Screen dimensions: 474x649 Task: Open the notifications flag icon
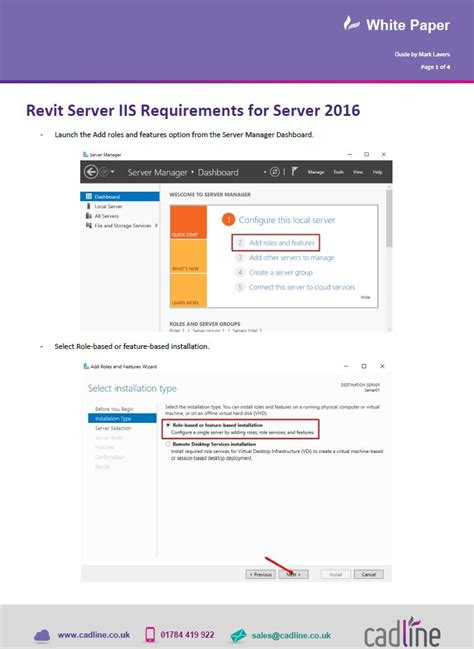(294, 171)
